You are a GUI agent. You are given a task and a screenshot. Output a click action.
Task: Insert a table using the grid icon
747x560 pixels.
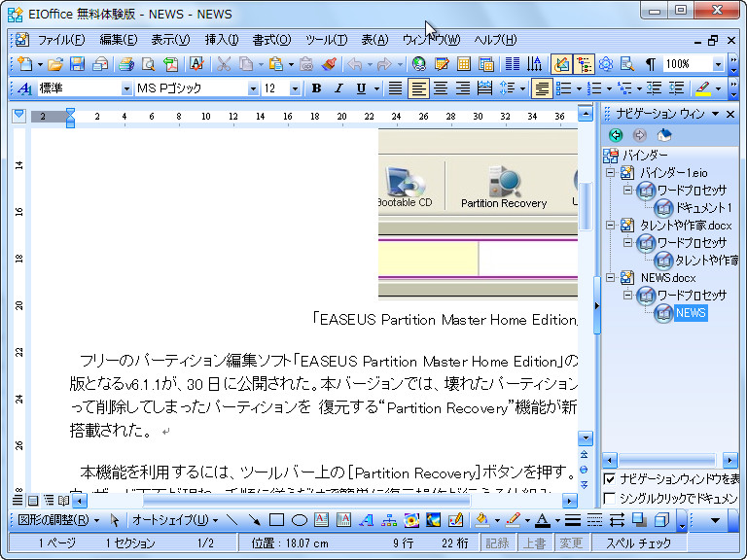coord(464,64)
